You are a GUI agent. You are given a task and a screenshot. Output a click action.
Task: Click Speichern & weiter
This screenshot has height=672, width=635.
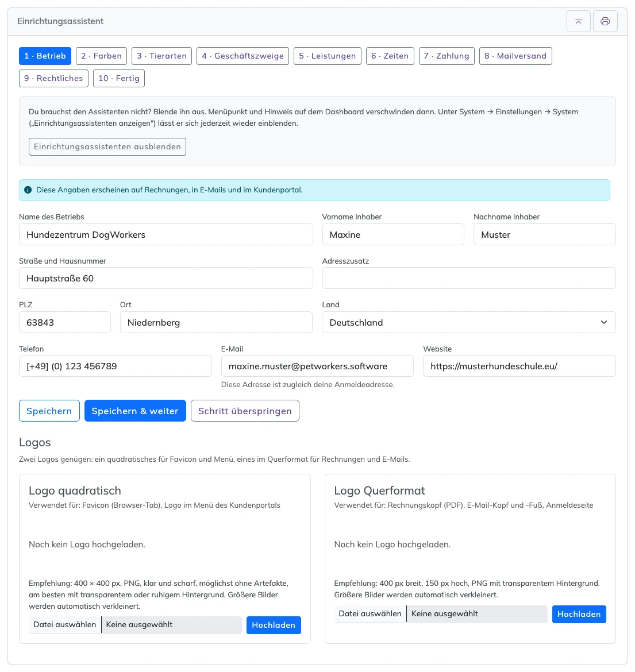tap(135, 411)
